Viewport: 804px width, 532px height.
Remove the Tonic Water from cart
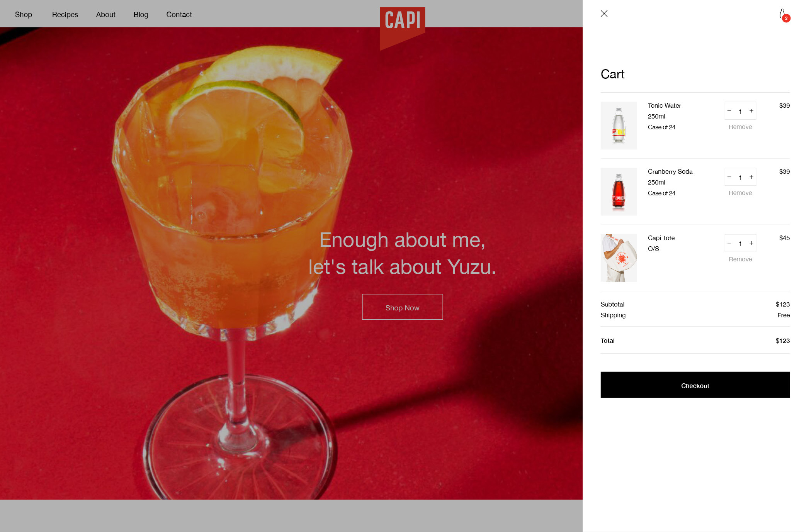[x=740, y=127]
